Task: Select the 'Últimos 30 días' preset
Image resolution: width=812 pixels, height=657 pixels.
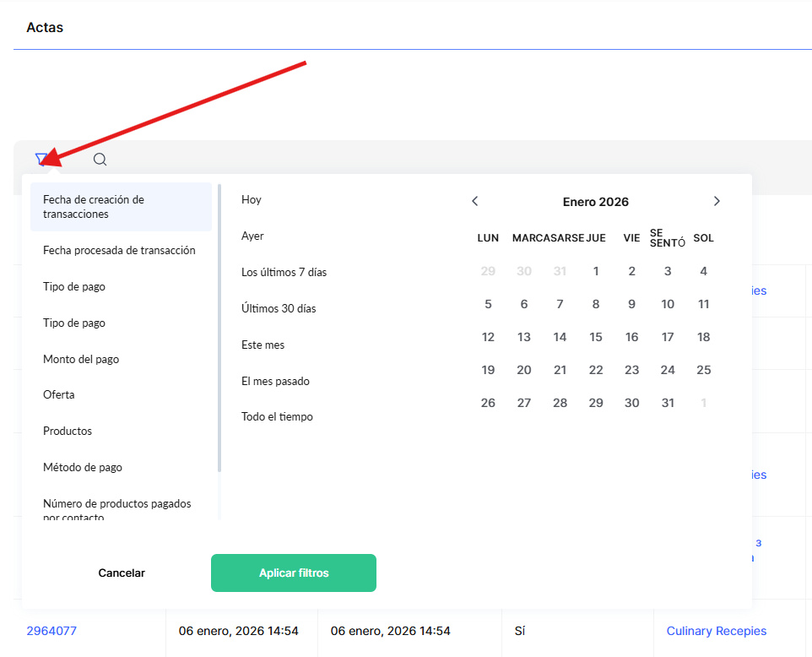Action: tap(279, 309)
